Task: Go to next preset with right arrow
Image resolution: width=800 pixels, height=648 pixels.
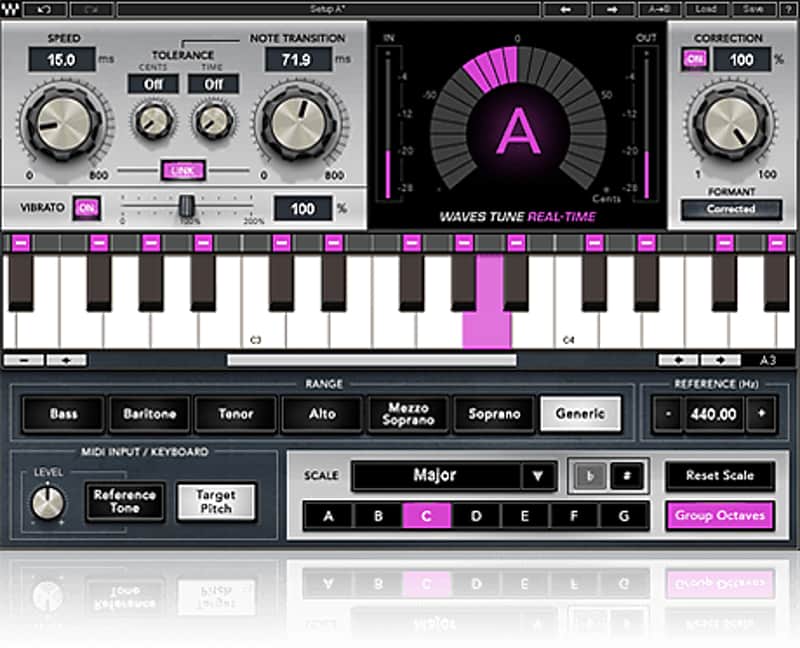Action: [612, 9]
